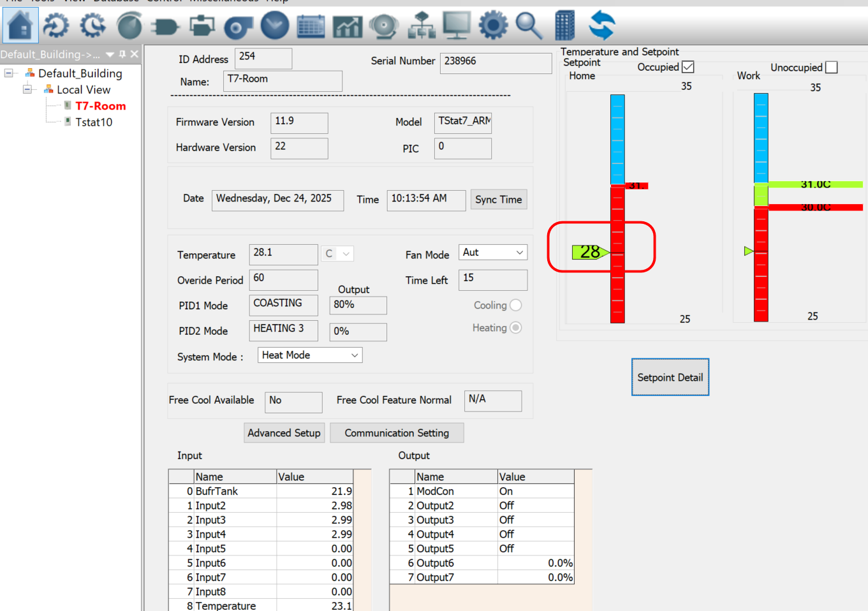Click the gear configuration toolbar icon
Screen dimensions: 868x611
(493, 26)
